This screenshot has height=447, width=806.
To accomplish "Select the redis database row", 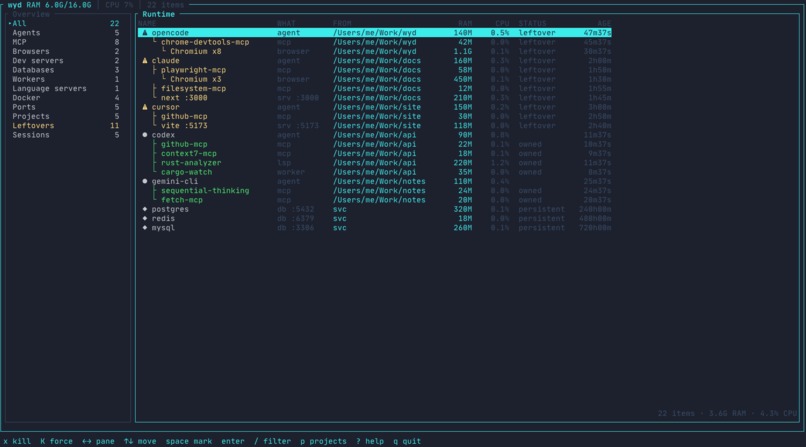I will pyautogui.click(x=375, y=218).
